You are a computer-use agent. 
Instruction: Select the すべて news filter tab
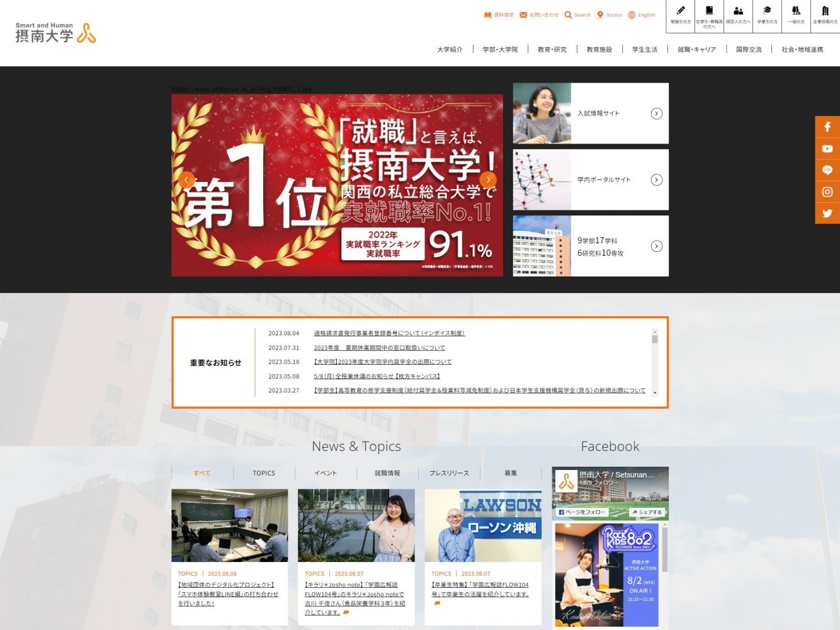(x=202, y=473)
